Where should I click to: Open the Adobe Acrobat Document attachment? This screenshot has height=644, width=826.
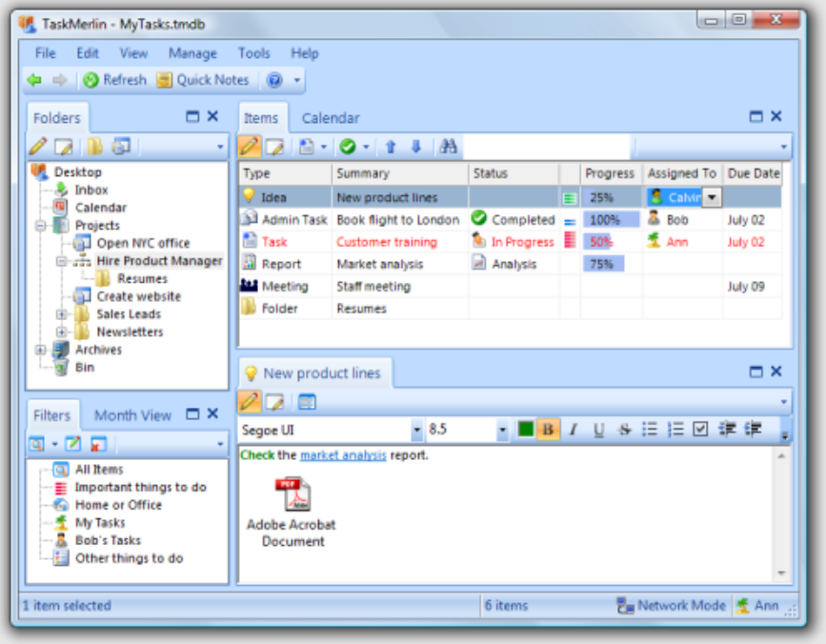292,495
